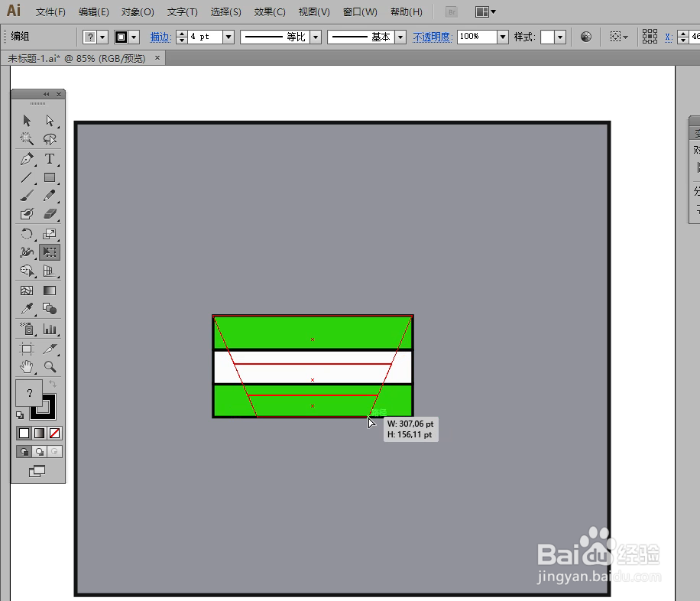
Task: Select the Blob Brush tool
Action: [27, 214]
